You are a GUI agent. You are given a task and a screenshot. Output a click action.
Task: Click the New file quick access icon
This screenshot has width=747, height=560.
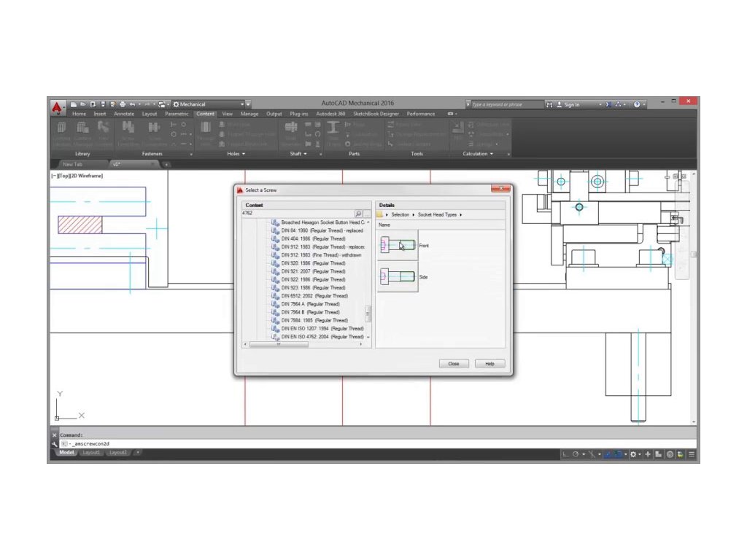click(74, 104)
